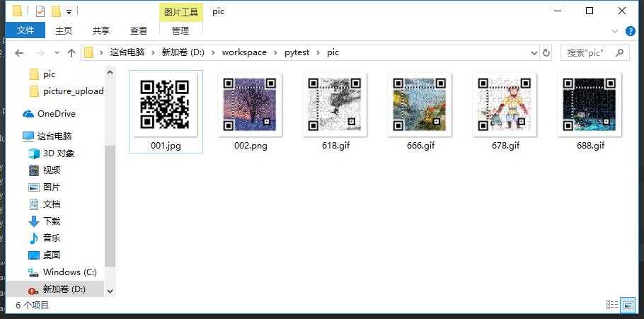Switch to the 主页 ribbon tab

[64, 30]
